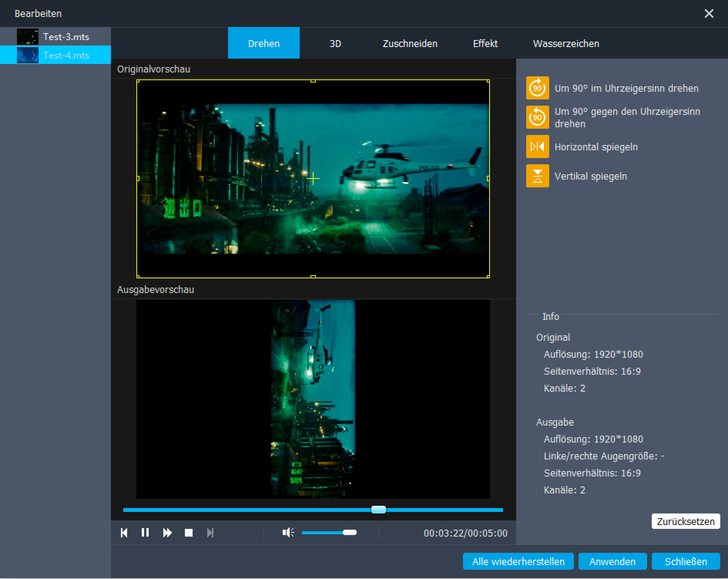Mute the audio speaker icon
Viewport: 728px width, 579px height.
[x=289, y=533]
